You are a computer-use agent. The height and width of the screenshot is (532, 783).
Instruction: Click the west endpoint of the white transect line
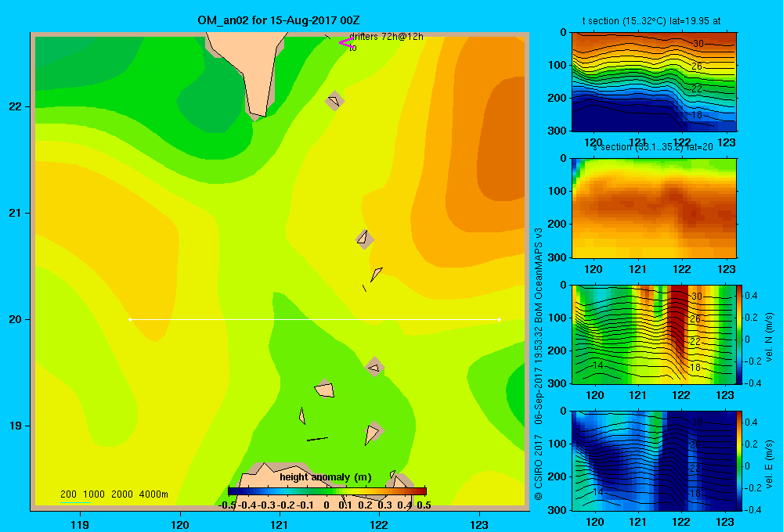coord(130,319)
